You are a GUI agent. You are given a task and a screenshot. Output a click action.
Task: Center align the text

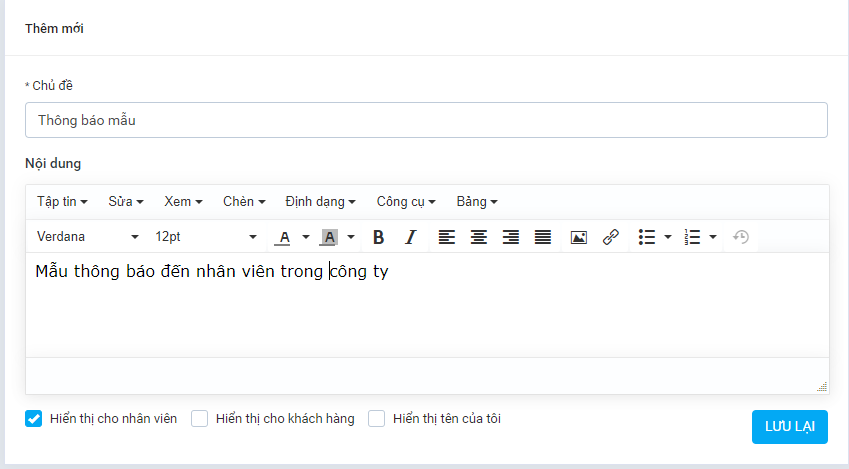(479, 237)
